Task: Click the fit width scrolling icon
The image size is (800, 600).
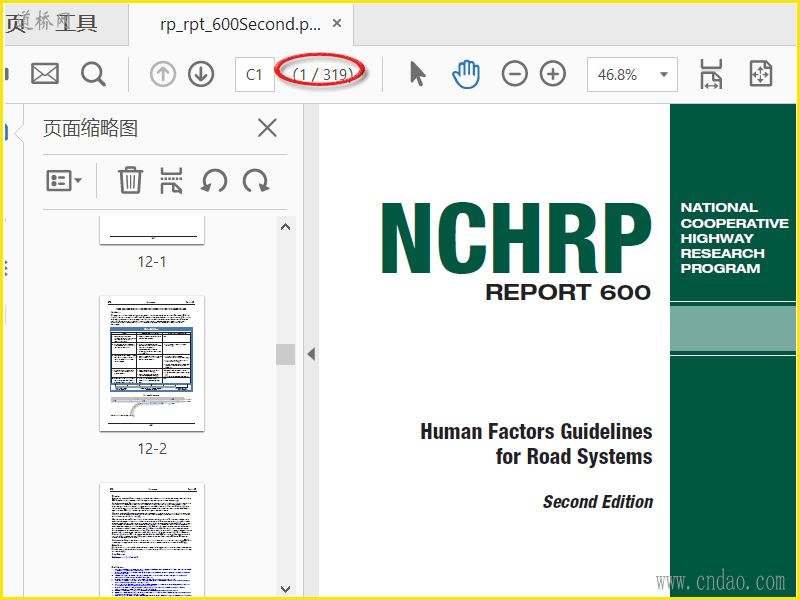Action: pyautogui.click(x=711, y=74)
